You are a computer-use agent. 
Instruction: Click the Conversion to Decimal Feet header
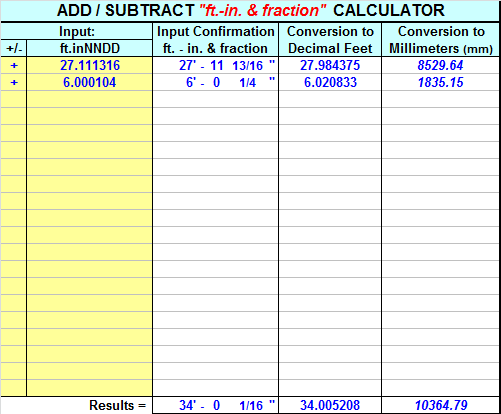click(330, 40)
